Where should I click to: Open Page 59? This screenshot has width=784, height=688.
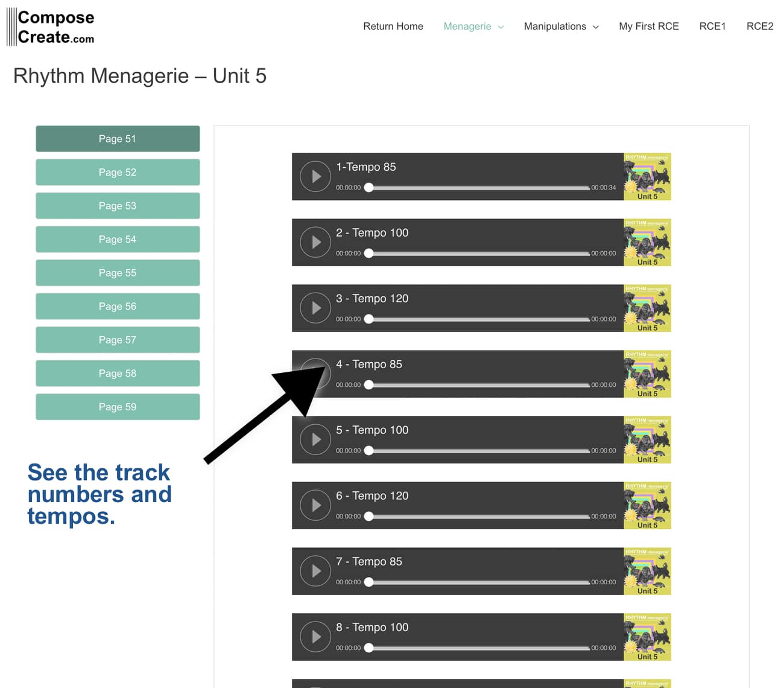coord(118,407)
